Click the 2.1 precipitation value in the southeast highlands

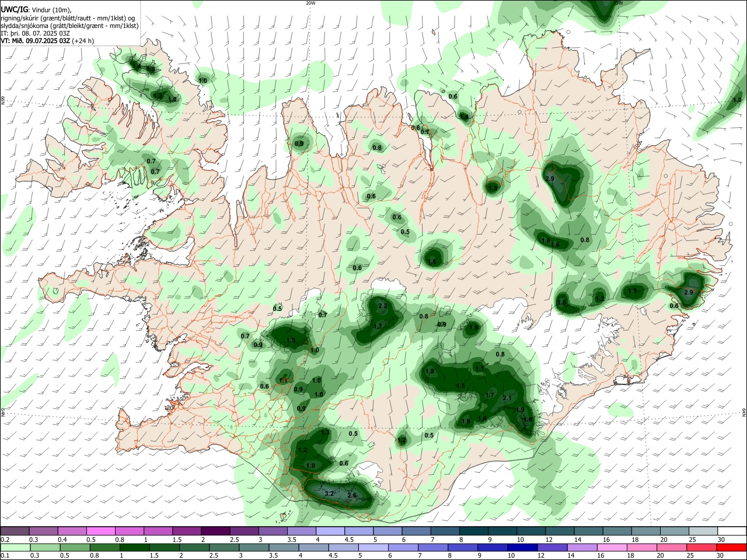(507, 398)
